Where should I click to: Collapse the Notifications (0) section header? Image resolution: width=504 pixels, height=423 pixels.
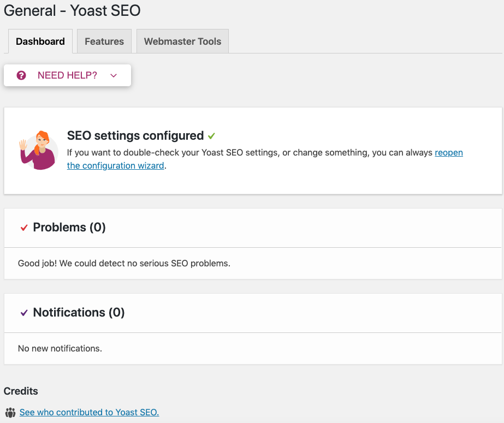[x=253, y=313]
